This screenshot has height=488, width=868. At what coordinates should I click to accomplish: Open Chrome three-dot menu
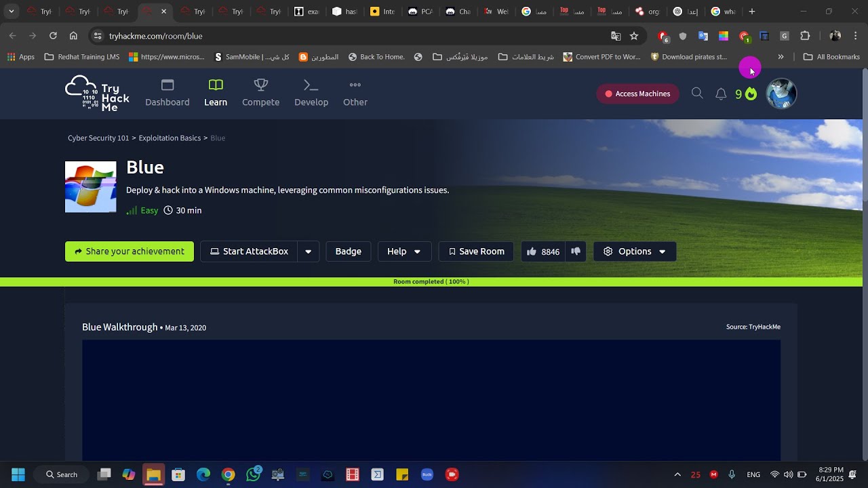(856, 36)
